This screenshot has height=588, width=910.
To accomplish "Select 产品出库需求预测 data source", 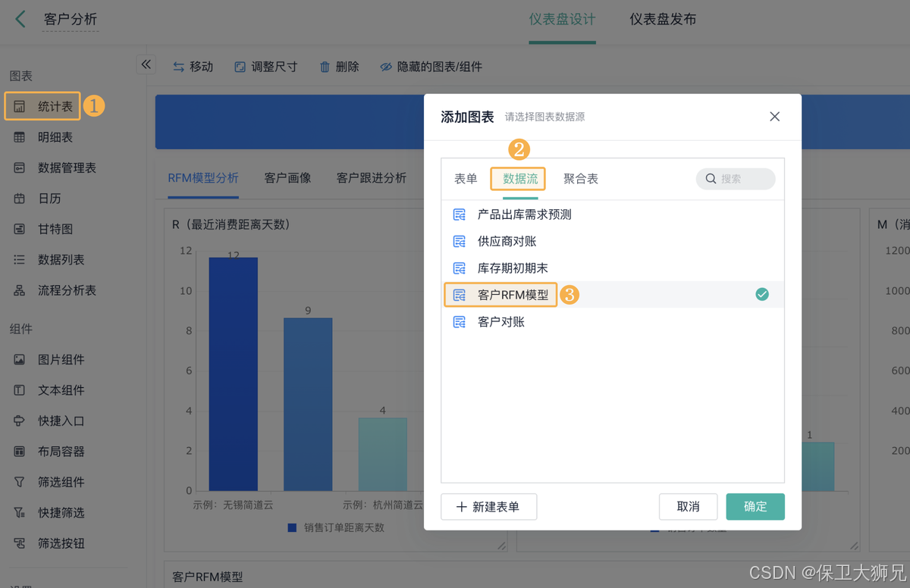I will pos(613,214).
